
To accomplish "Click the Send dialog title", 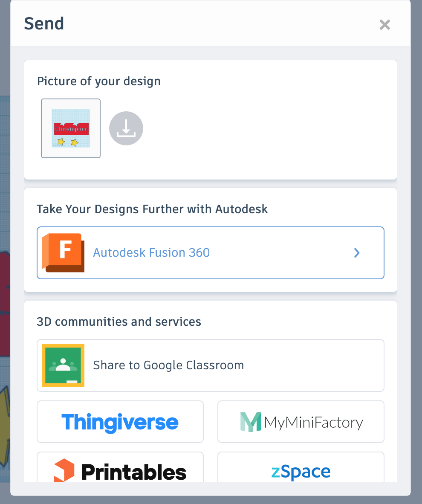I will (44, 23).
